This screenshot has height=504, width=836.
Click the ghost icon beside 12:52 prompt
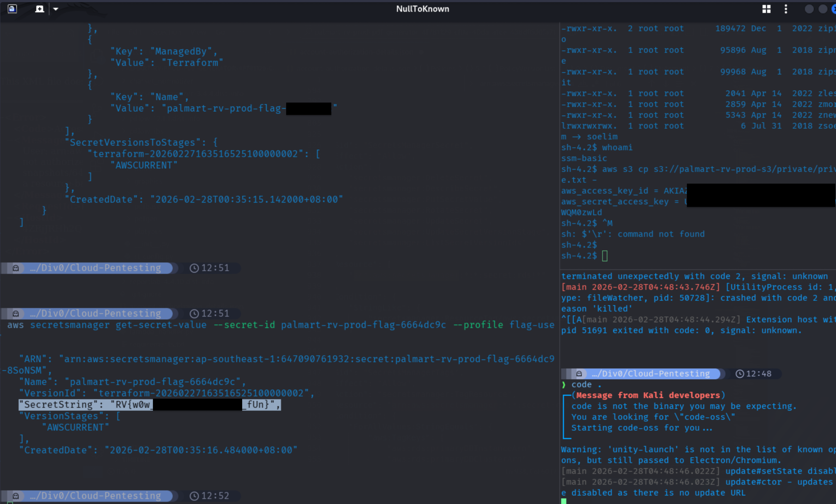(x=16, y=496)
